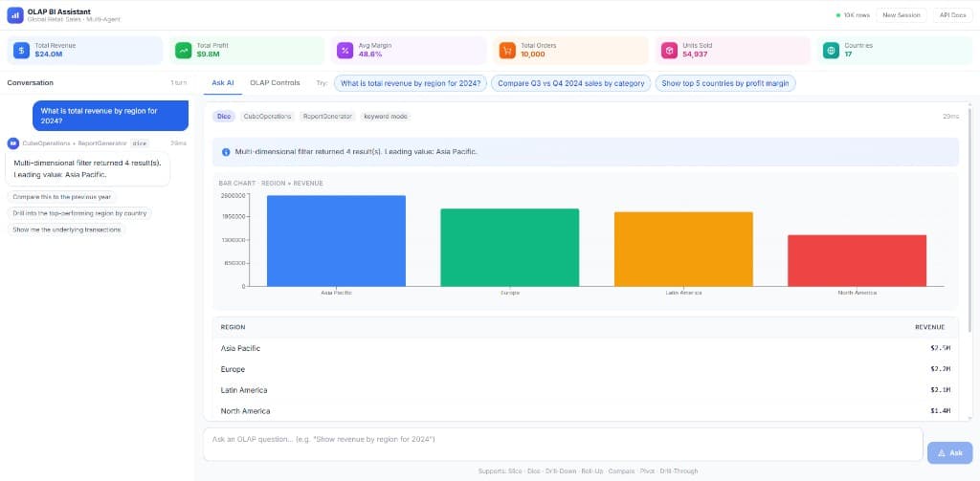Click the North America chart axis label

857,293
